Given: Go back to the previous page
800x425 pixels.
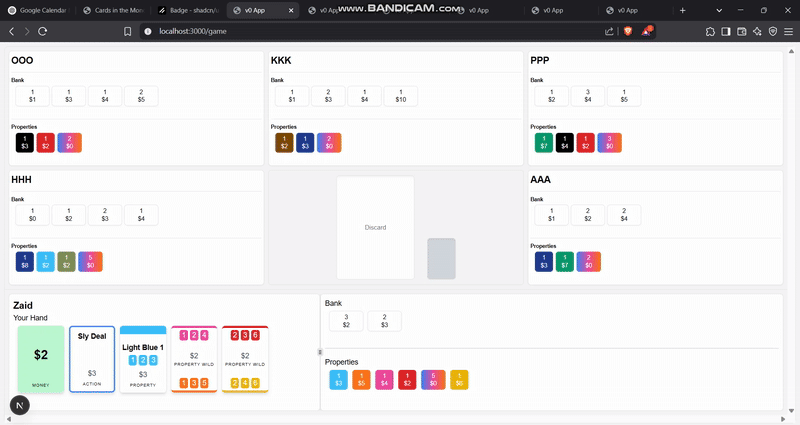Looking at the screenshot, I should tap(12, 31).
